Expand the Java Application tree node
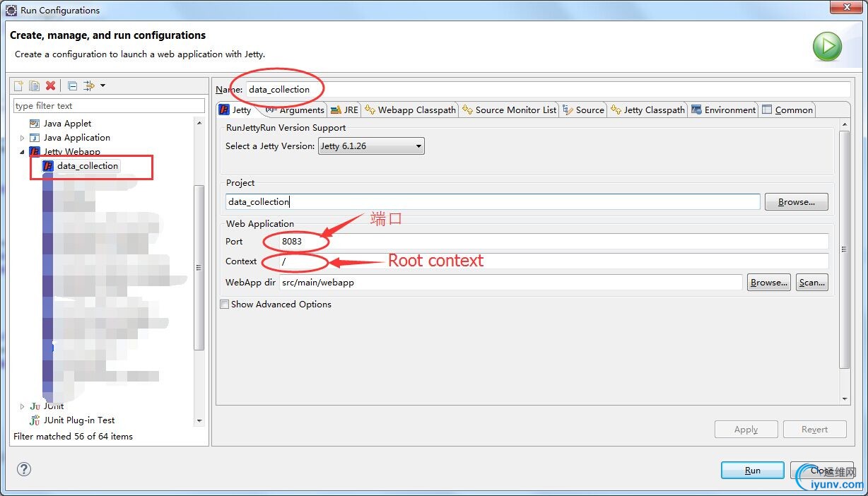Image resolution: width=868 pixels, height=496 pixels. point(22,138)
